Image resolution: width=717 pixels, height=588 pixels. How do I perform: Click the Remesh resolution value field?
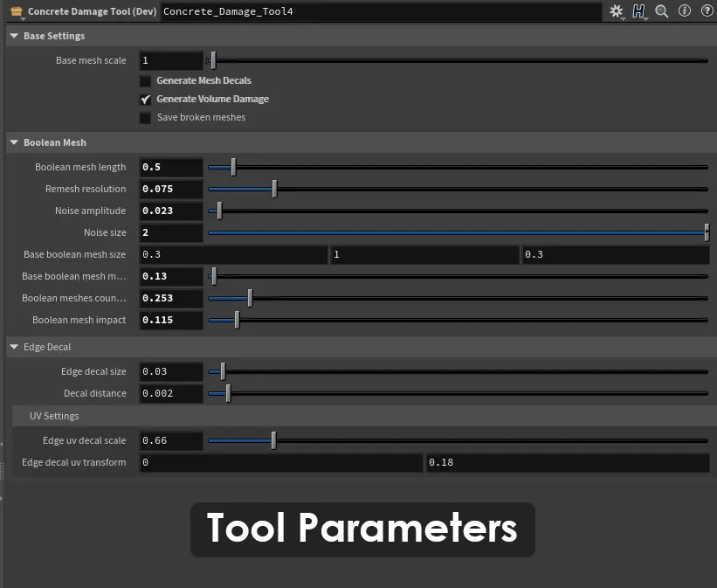[171, 189]
